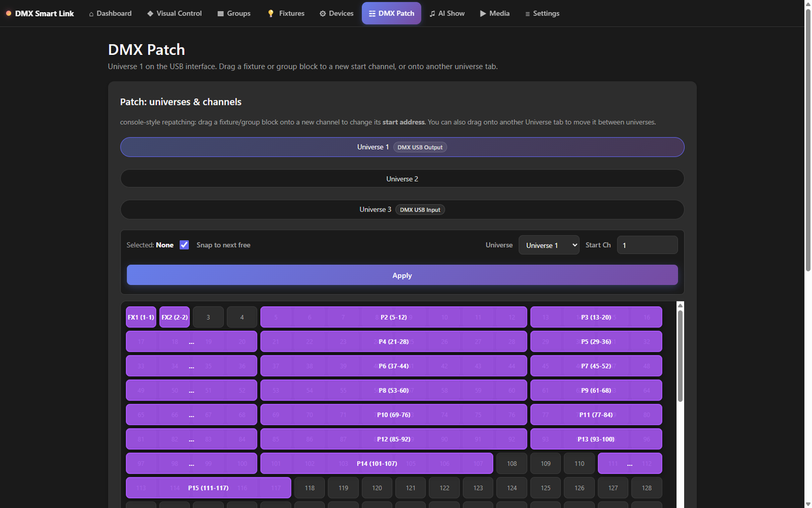Select free channel 124 cell
The width and height of the screenshot is (812, 508).
[x=512, y=488]
